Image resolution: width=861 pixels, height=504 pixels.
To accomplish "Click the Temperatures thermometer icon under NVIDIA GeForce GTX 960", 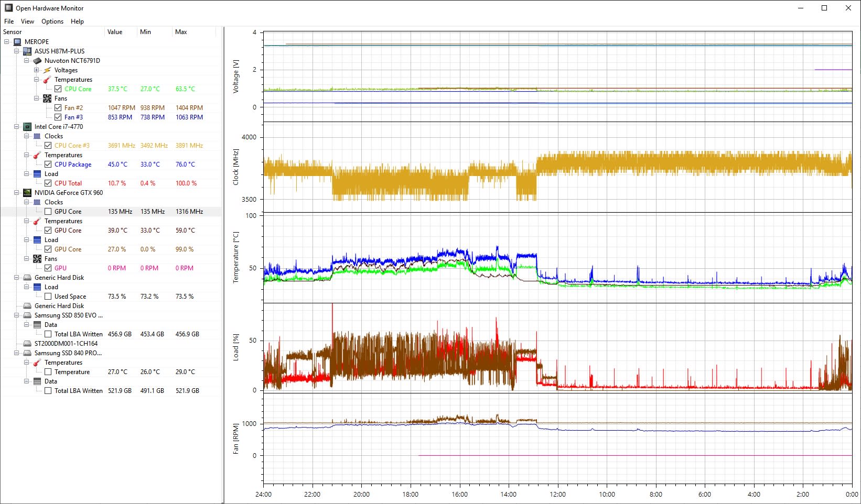I will click(37, 221).
